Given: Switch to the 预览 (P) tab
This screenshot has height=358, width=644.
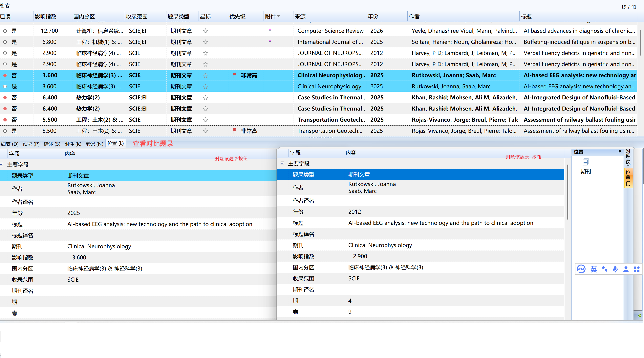Looking at the screenshot, I should [x=31, y=144].
